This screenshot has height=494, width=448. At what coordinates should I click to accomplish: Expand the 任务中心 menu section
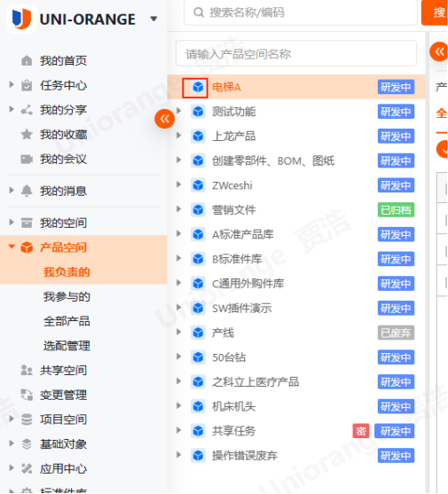click(12, 84)
